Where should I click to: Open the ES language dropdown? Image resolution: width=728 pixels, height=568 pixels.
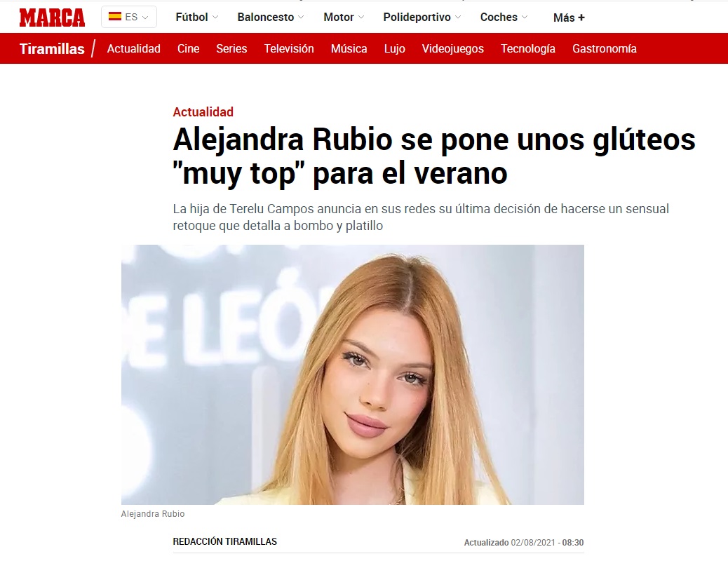point(129,17)
